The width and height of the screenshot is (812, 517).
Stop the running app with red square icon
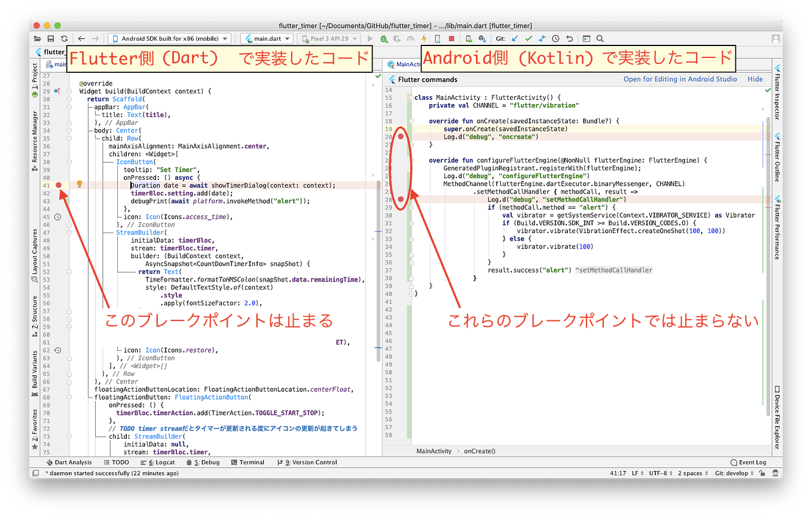pyautogui.click(x=452, y=38)
